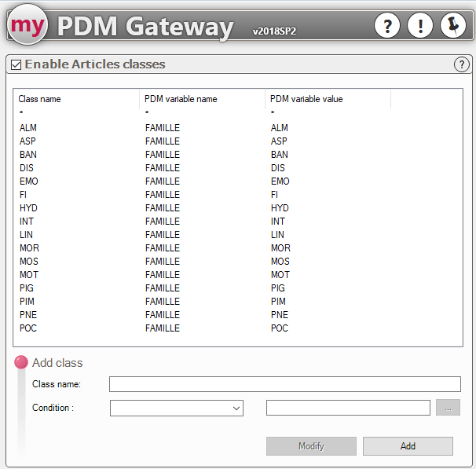
Task: Click the ellipsis browse button
Action: [x=448, y=408]
